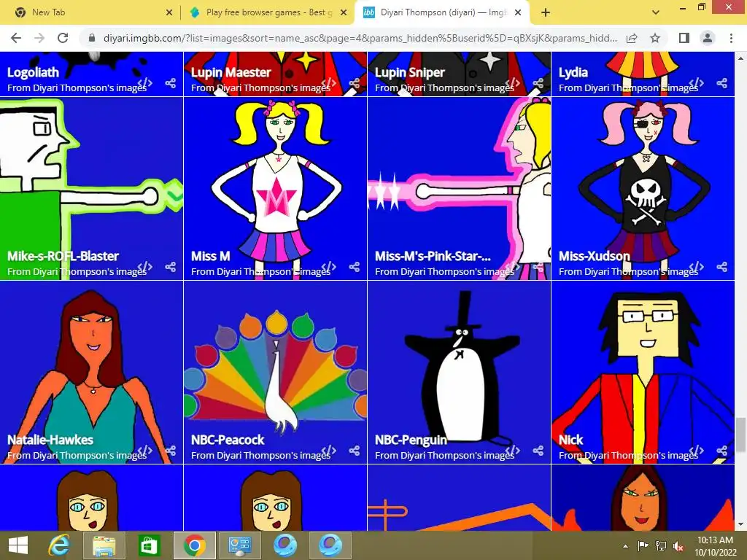Click share icon on Lupin Sniper card
Viewport: 747px width, 560px height.
[538, 83]
